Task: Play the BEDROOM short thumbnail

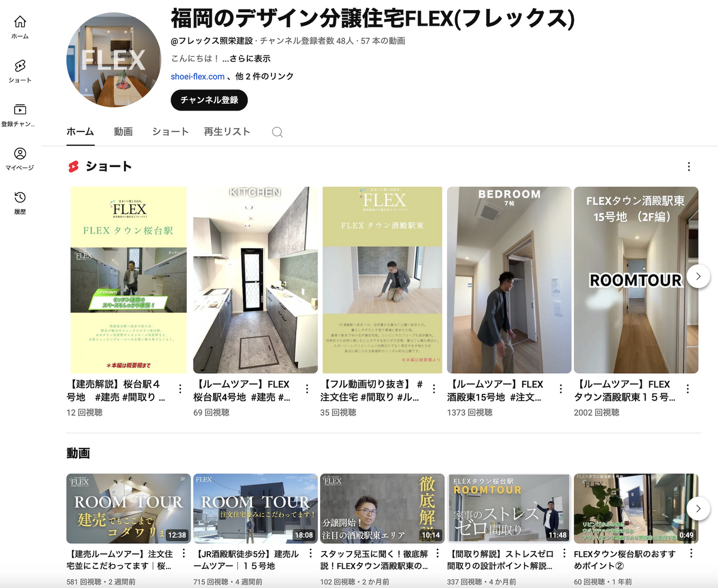Action: (x=509, y=280)
